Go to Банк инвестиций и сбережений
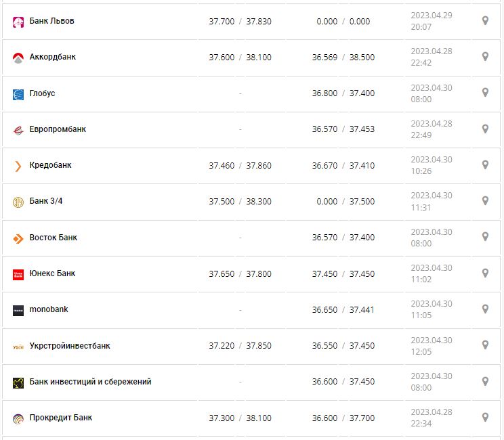Image resolution: width=504 pixels, height=440 pixels. [91, 382]
